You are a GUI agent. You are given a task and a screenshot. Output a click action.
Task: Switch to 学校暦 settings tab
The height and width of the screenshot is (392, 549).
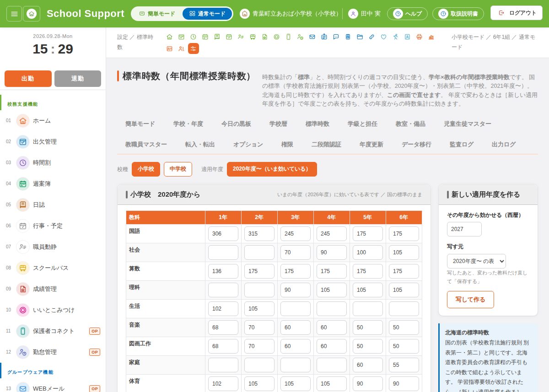(x=278, y=124)
